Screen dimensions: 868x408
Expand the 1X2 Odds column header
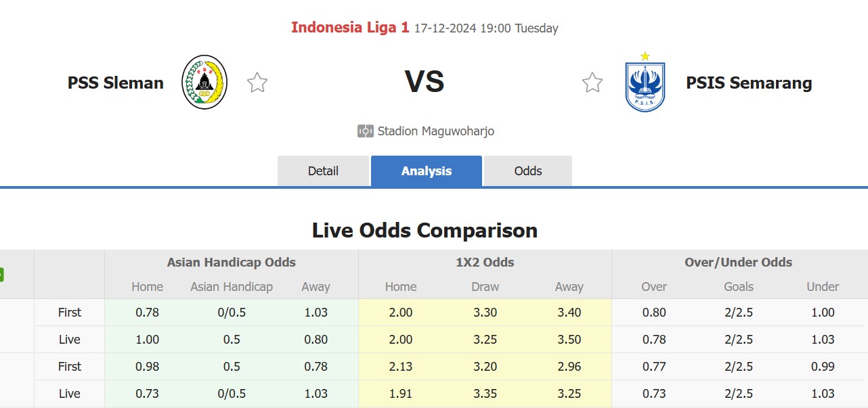coord(485,262)
